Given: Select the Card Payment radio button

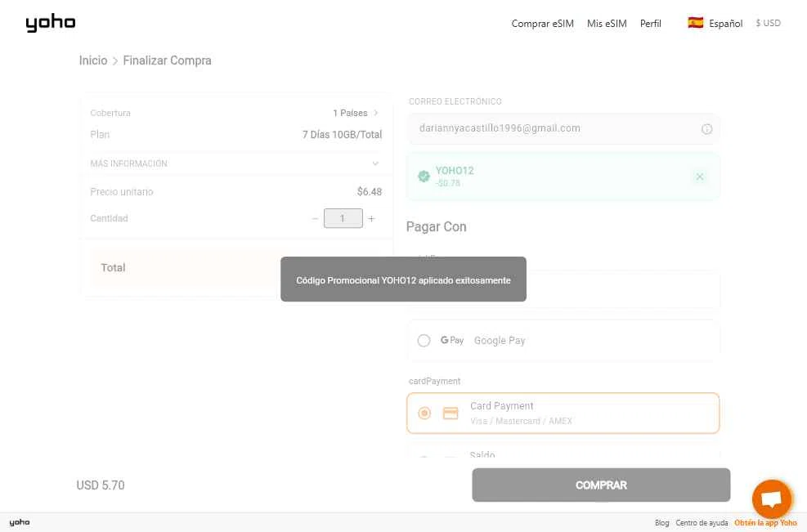Looking at the screenshot, I should (x=424, y=414).
